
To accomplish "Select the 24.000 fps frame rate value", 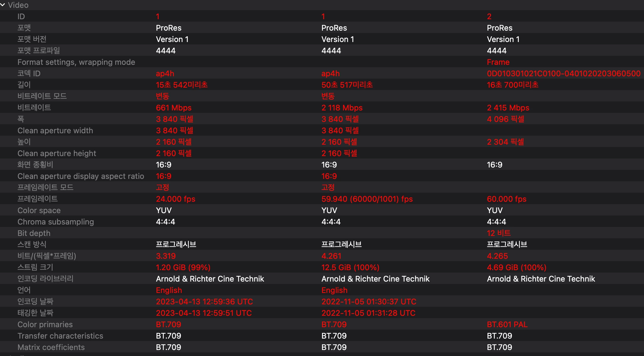I will 175,199.
